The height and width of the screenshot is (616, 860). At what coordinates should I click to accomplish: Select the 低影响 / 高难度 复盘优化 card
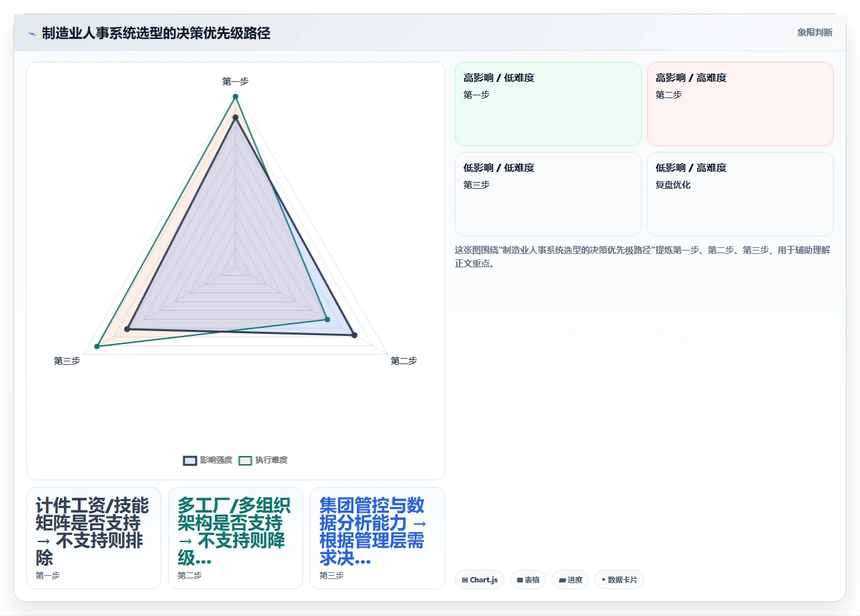[x=740, y=194]
